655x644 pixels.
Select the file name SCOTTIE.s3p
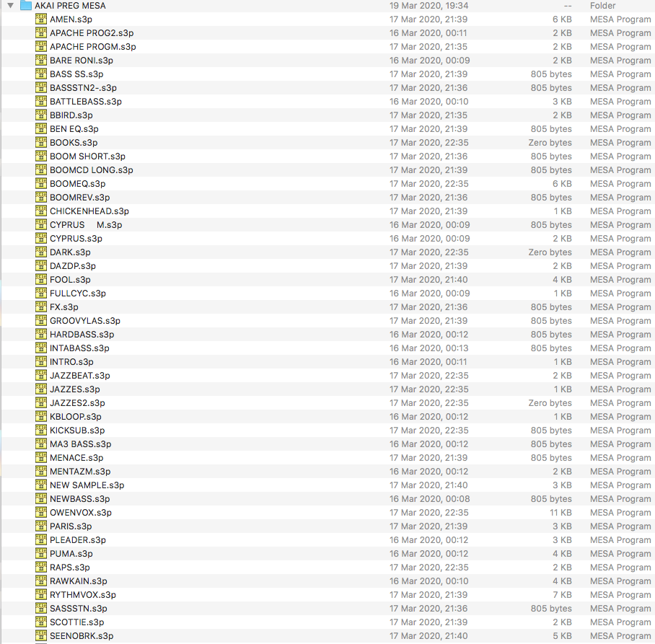[77, 622]
